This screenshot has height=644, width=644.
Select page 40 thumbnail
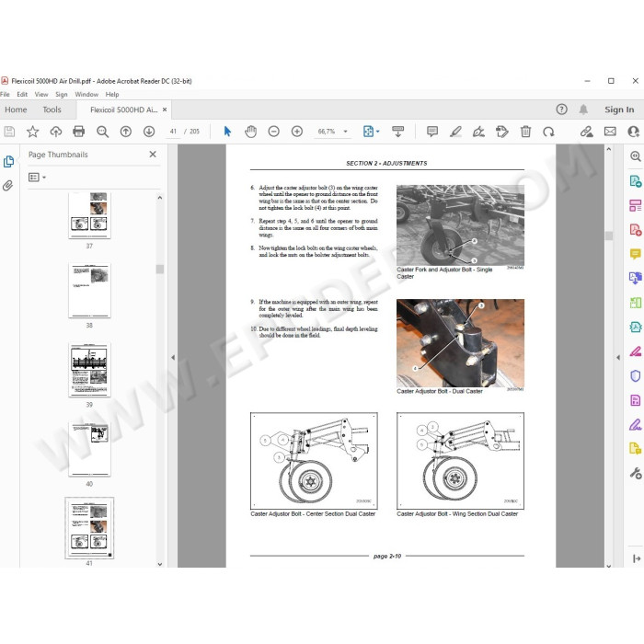click(89, 449)
